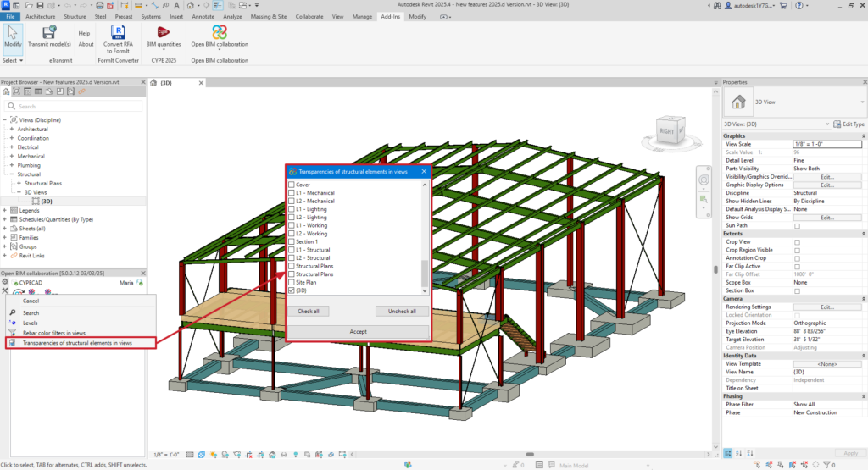868x470 pixels.
Task: Check the L2 - Lighting checkbox
Action: [x=292, y=218]
